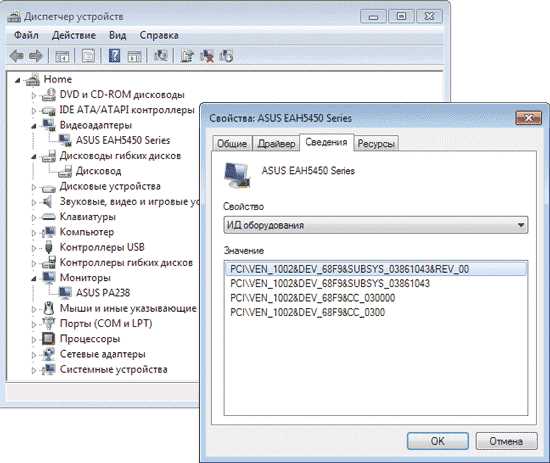Click the Home computer icon in tree

[33, 80]
